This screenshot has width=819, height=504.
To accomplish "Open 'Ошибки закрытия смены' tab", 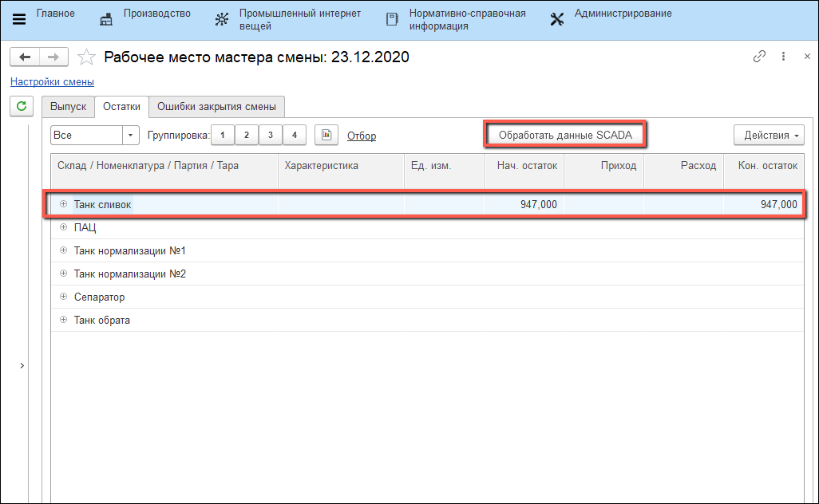I will [216, 107].
